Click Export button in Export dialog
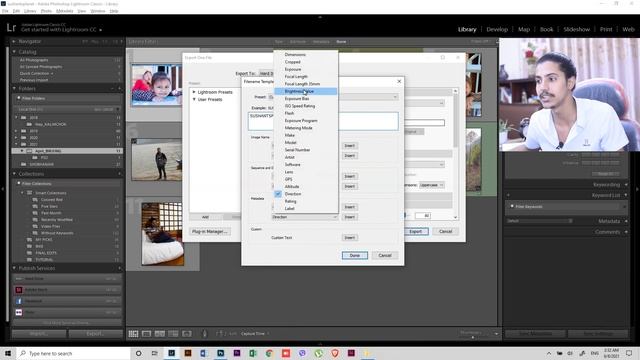This screenshot has width=640, height=360. coord(416,231)
